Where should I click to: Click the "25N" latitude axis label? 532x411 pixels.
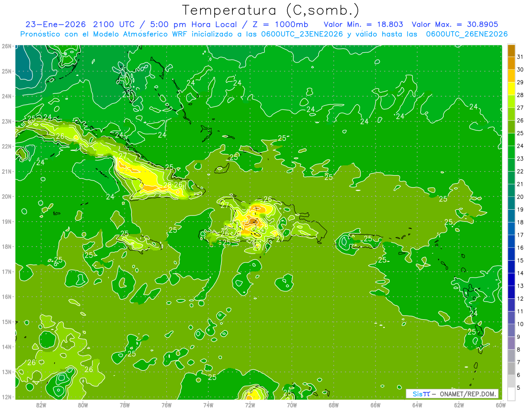click(x=7, y=71)
